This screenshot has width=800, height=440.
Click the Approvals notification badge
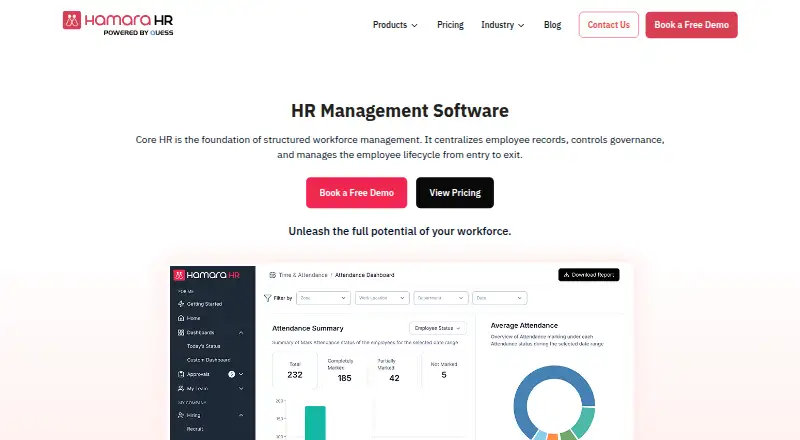[x=232, y=374]
